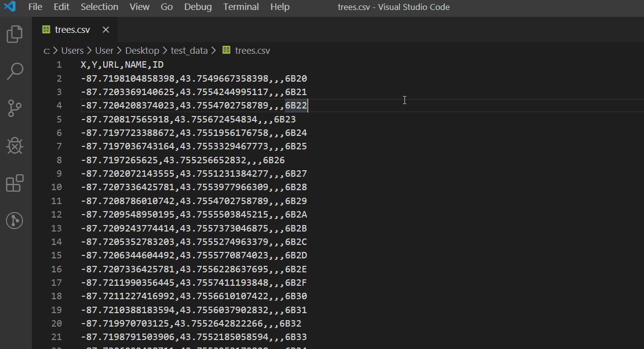Click the line ending with 6B2A
The image size is (644, 349).
(x=194, y=215)
